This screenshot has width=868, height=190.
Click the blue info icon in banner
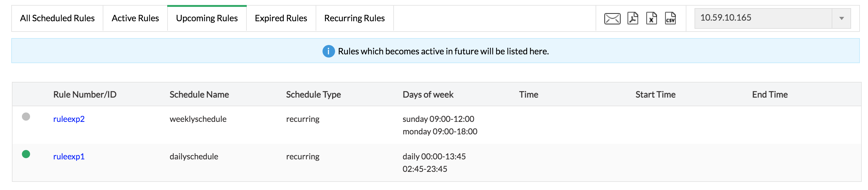tap(328, 51)
